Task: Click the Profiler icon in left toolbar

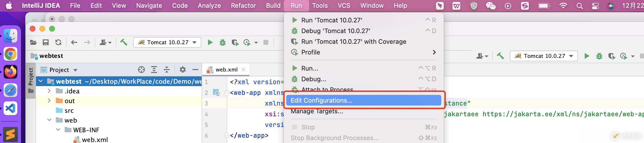Action: [247, 43]
